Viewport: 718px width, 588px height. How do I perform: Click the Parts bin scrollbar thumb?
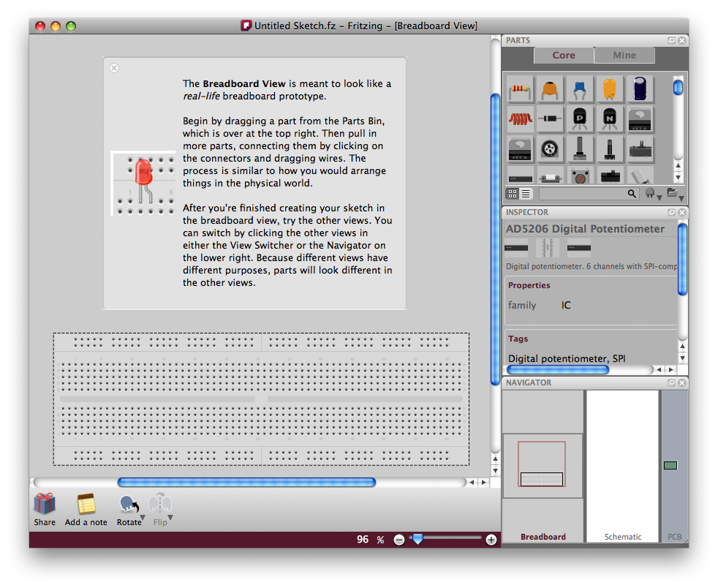tap(679, 87)
